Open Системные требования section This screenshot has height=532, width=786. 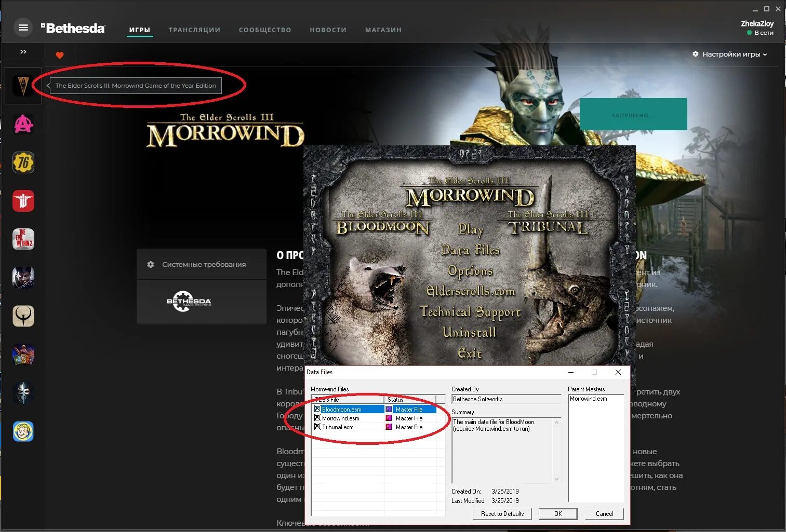point(202,264)
